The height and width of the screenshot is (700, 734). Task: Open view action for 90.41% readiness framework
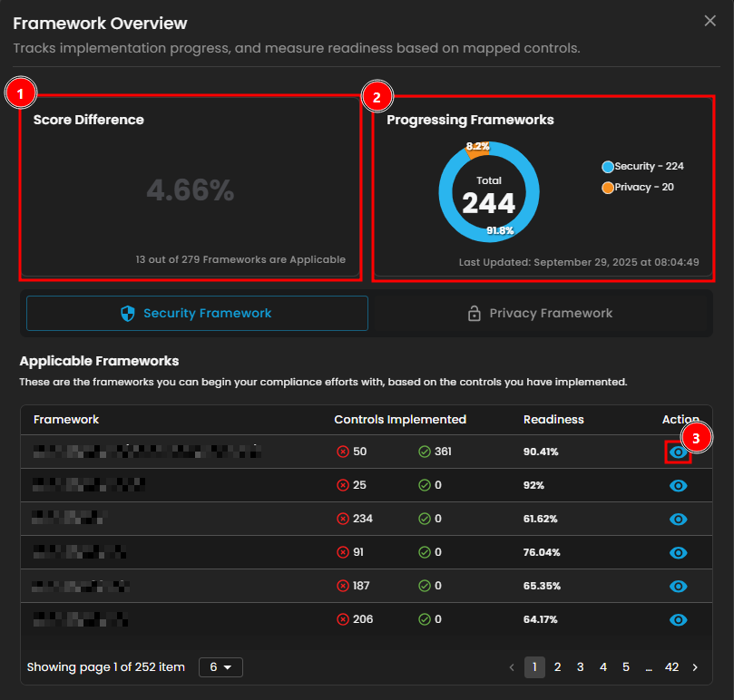pos(678,452)
